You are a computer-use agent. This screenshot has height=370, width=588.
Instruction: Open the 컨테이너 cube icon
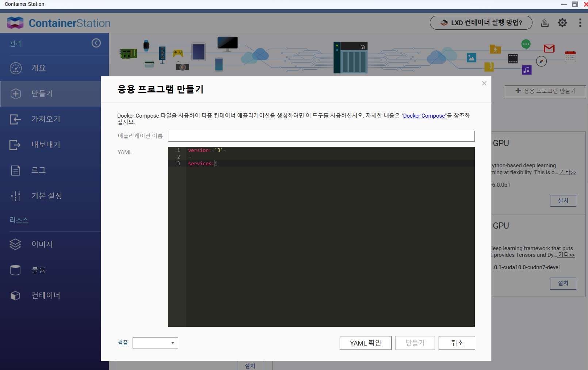point(15,295)
